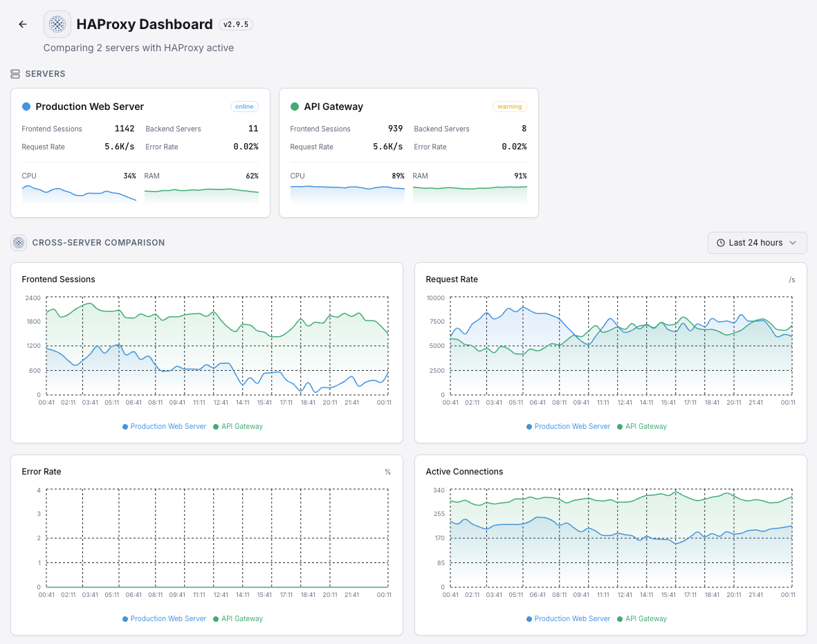The image size is (817, 644).
Task: Click the blue legend dot in the Error Rate chart
Action: click(x=127, y=618)
